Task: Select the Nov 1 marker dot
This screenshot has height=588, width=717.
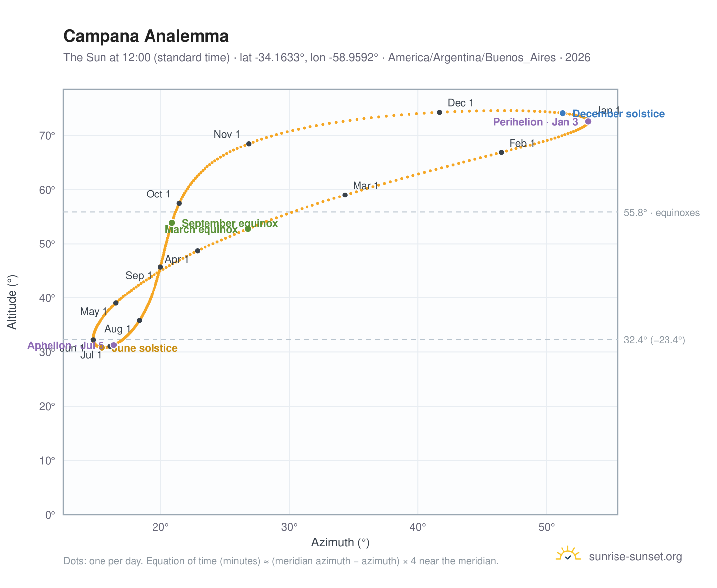Action: point(249,144)
